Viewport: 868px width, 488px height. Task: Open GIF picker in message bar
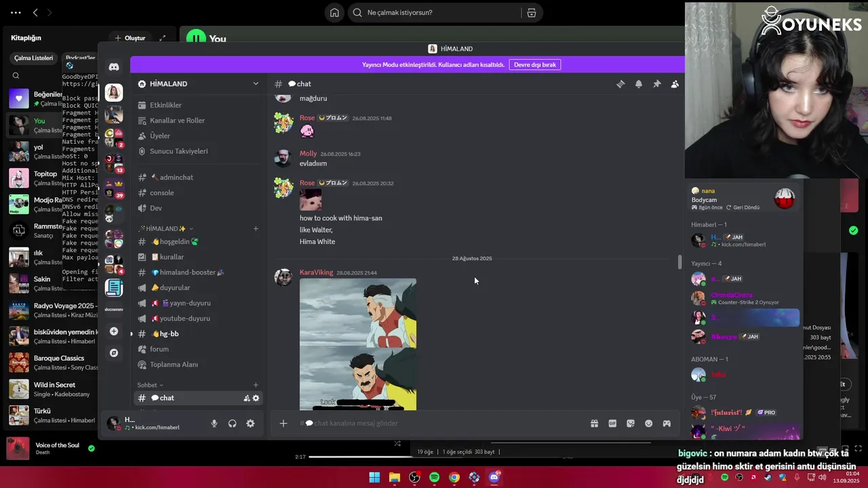tap(612, 424)
